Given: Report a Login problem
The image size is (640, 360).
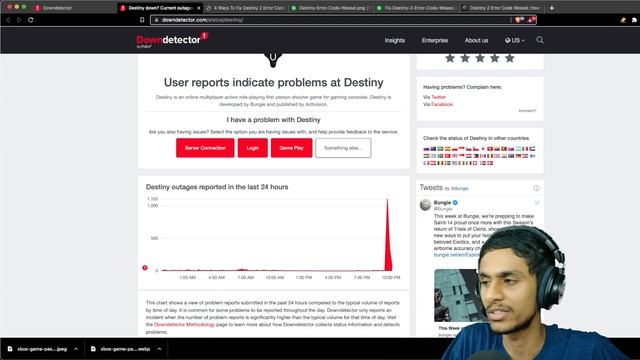Looking at the screenshot, I should click(x=253, y=148).
